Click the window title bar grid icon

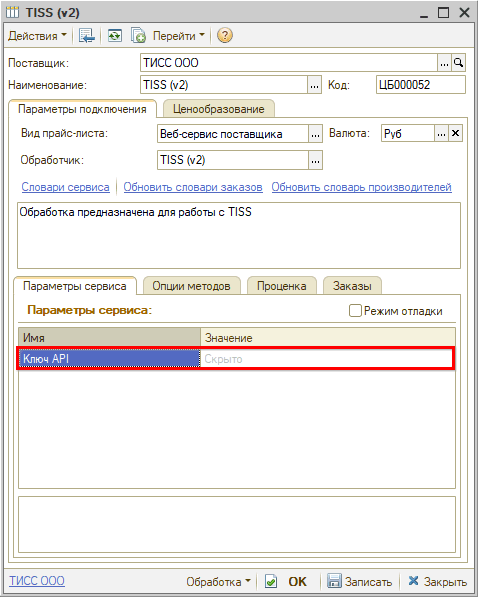point(12,13)
